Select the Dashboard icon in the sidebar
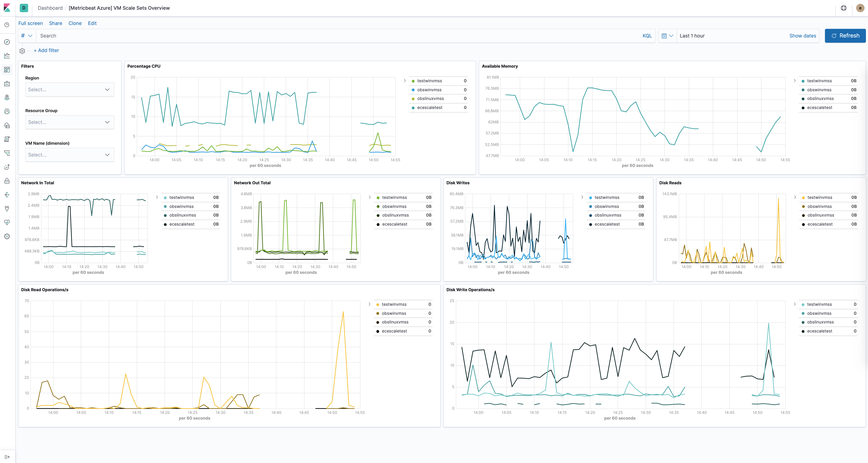This screenshot has width=868, height=463. [x=7, y=70]
